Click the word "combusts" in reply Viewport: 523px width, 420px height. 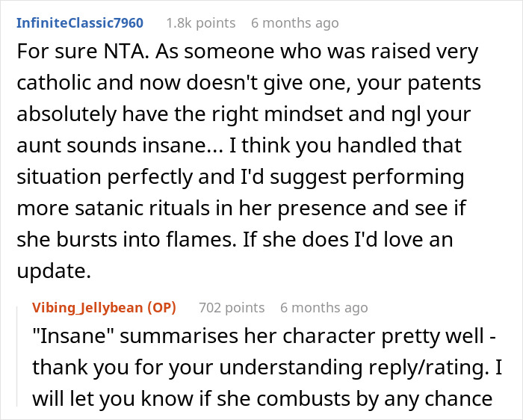(306, 400)
